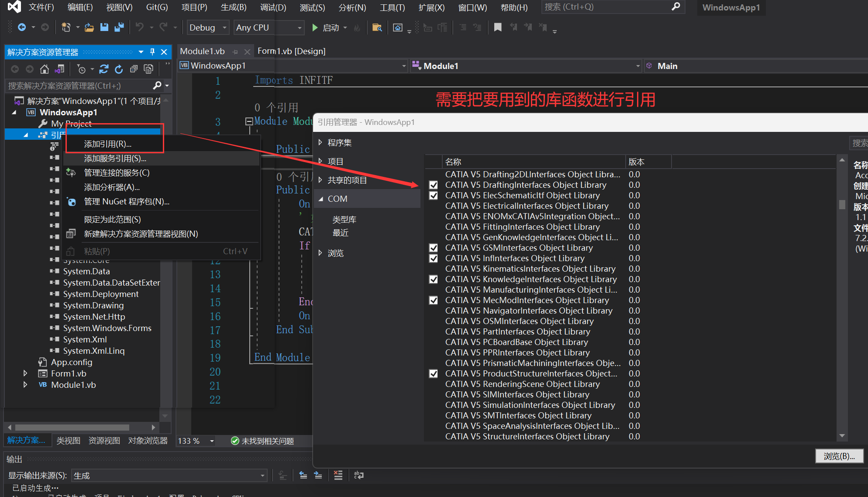
Task: Click the 搜索解决方案资源管理器 search field
Action: tap(79, 86)
